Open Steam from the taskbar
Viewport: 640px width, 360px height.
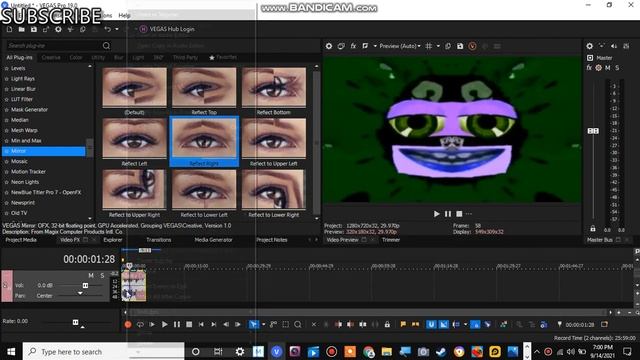coord(441,351)
